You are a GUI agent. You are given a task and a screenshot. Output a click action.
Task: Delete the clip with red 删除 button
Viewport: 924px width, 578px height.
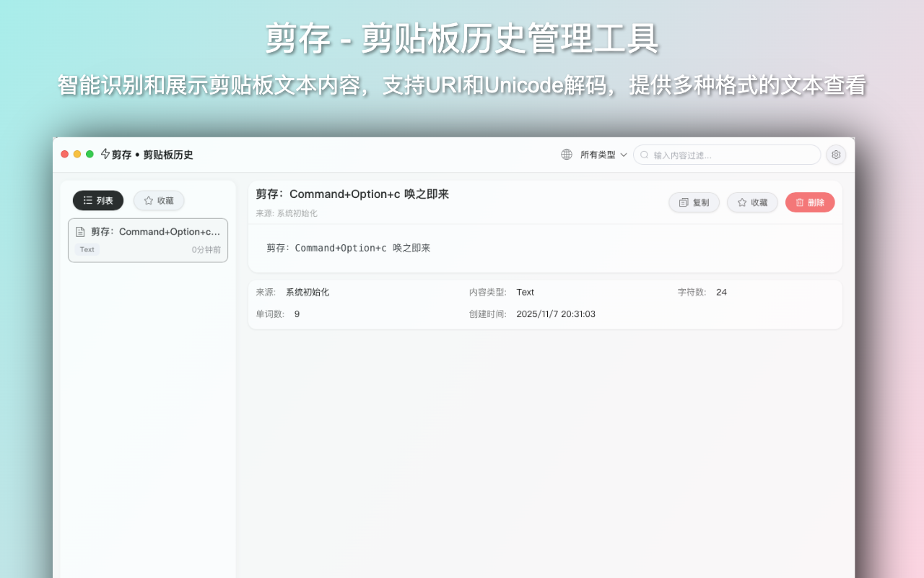810,202
